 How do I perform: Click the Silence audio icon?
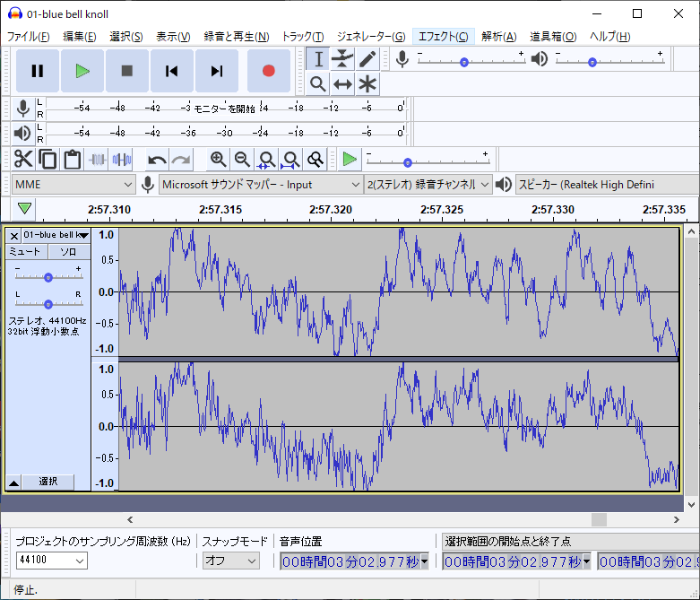pyautogui.click(x=121, y=159)
